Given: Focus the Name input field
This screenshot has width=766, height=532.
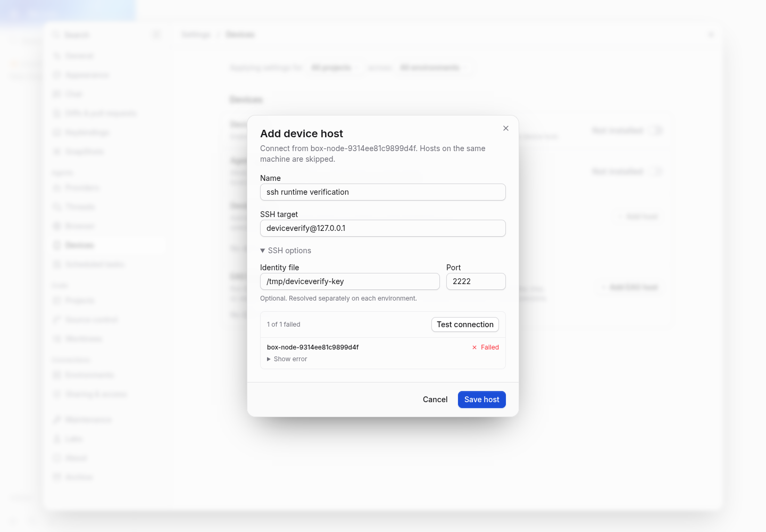Looking at the screenshot, I should [383, 192].
